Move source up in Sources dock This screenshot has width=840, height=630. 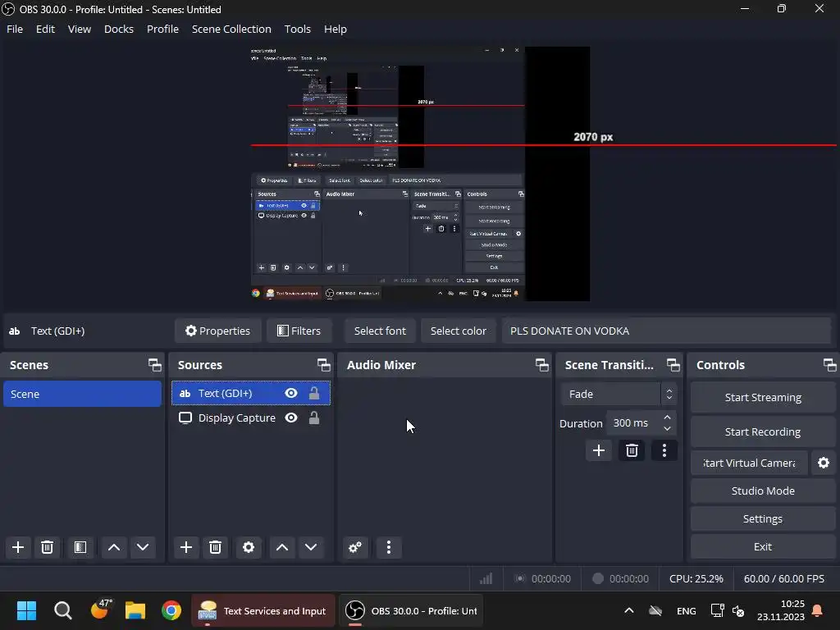point(282,547)
